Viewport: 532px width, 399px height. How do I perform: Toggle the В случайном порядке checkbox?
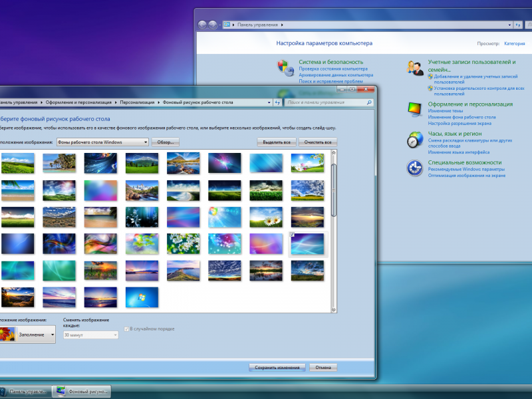126,329
